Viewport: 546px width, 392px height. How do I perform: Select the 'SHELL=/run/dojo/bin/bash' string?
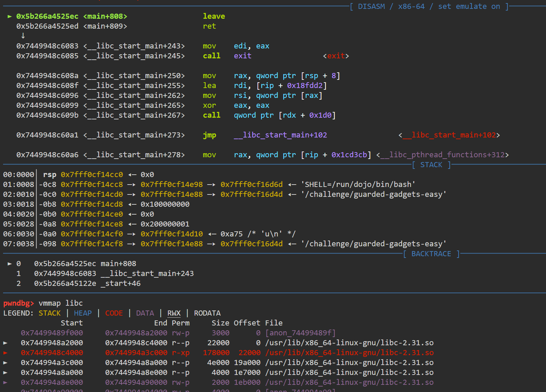tap(358, 185)
